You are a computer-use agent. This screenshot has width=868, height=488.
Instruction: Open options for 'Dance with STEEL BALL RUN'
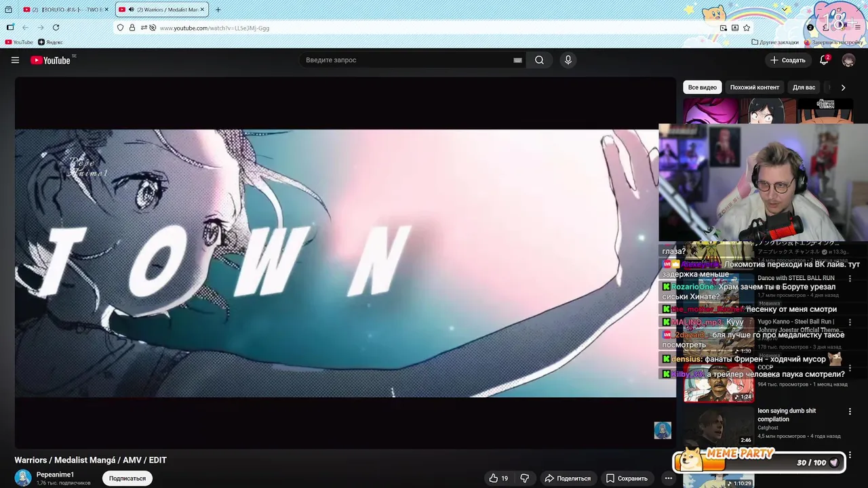[x=850, y=279]
